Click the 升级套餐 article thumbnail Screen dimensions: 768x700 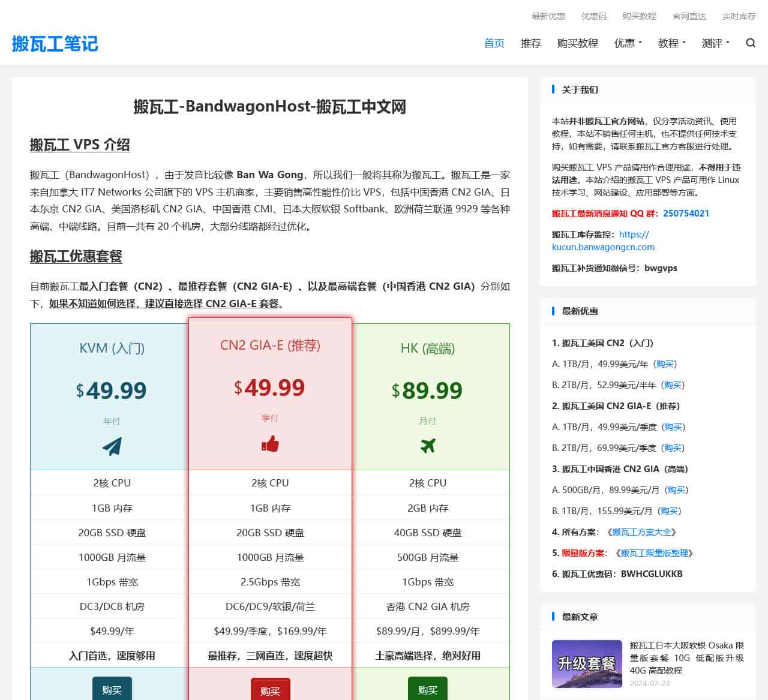pos(587,664)
